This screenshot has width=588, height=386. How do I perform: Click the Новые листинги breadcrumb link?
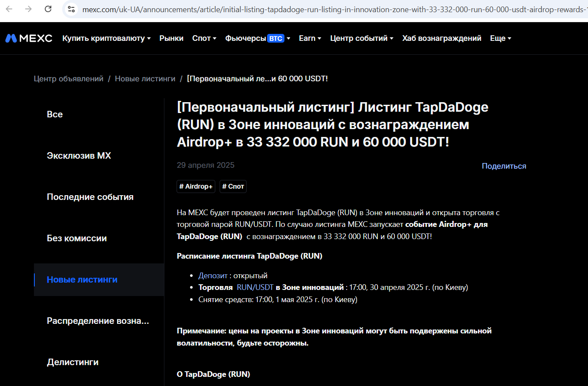click(x=145, y=79)
